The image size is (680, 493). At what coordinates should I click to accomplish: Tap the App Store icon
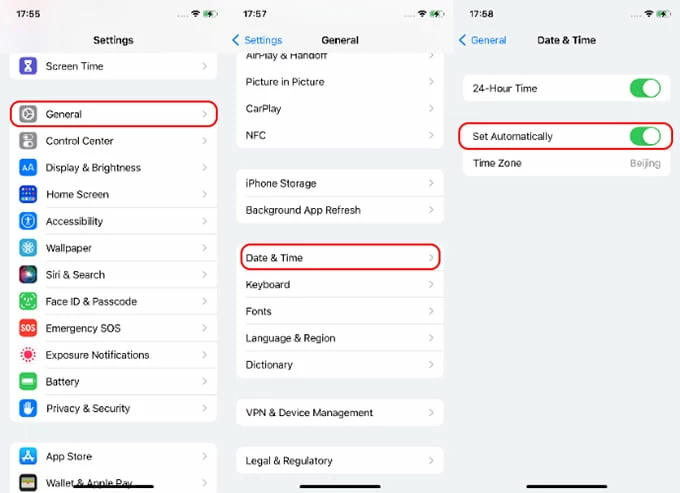click(x=28, y=456)
